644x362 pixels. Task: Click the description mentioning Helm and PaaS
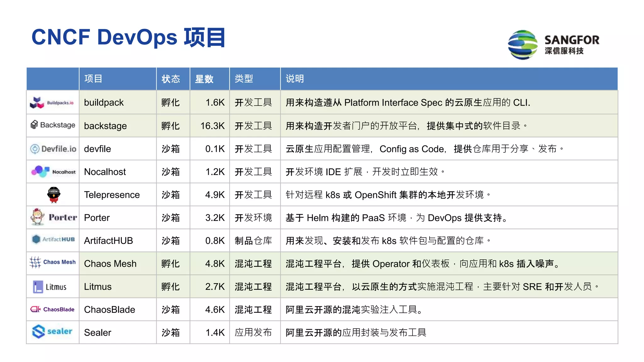tap(396, 217)
